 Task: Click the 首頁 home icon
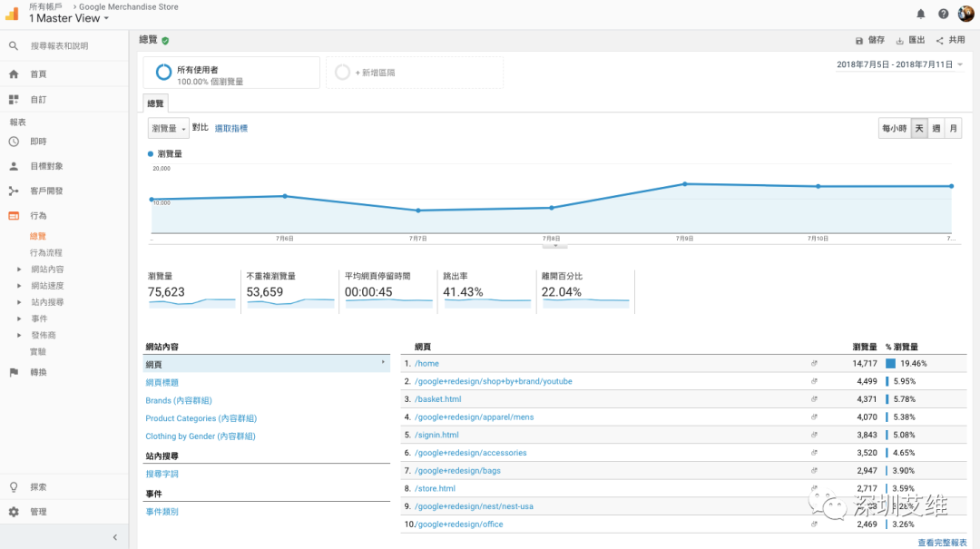coord(14,74)
